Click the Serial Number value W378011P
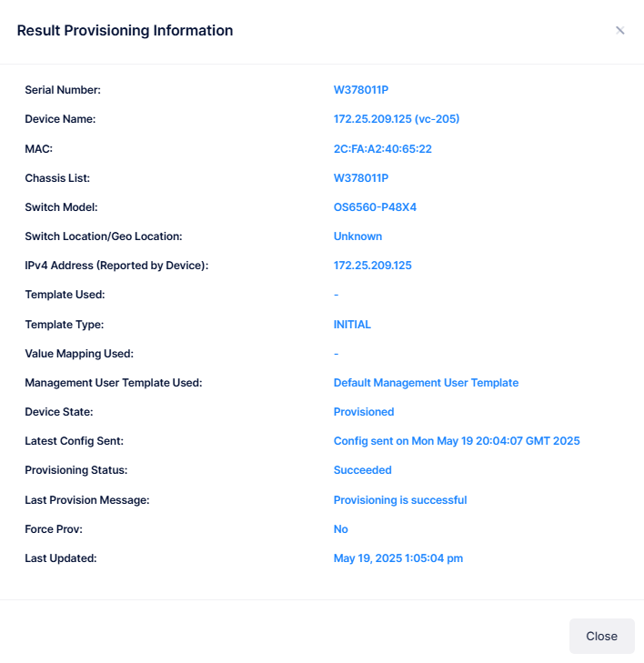This screenshot has height=663, width=644. (x=361, y=90)
